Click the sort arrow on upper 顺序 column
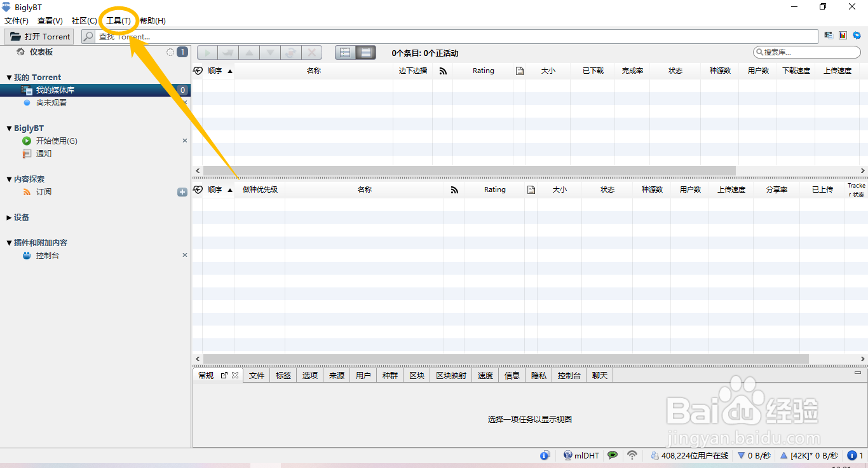This screenshot has width=868, height=468. tap(230, 71)
